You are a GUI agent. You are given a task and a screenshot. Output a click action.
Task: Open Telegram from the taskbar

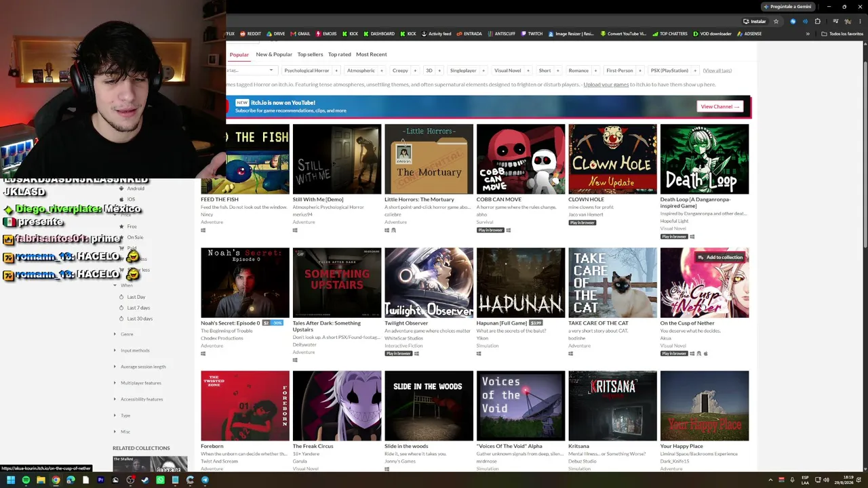pos(205,481)
